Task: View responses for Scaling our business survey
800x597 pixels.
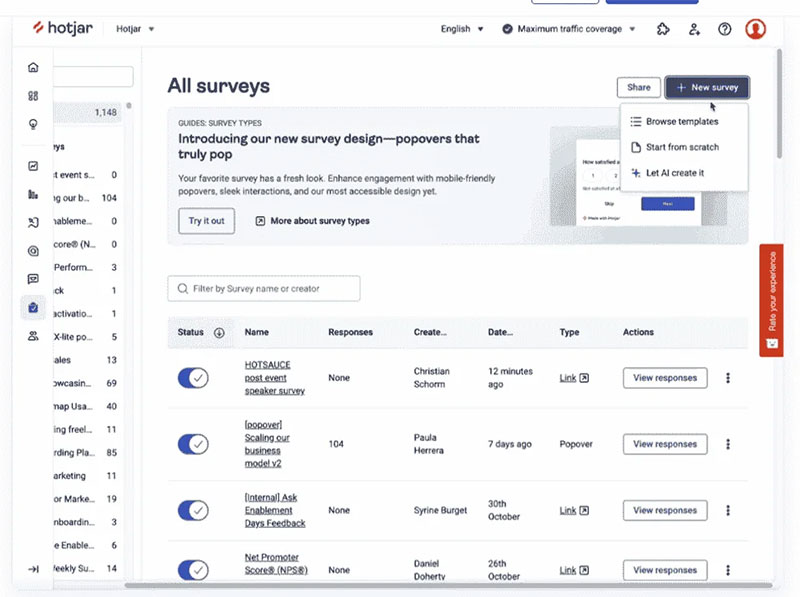Action: pyautogui.click(x=665, y=444)
